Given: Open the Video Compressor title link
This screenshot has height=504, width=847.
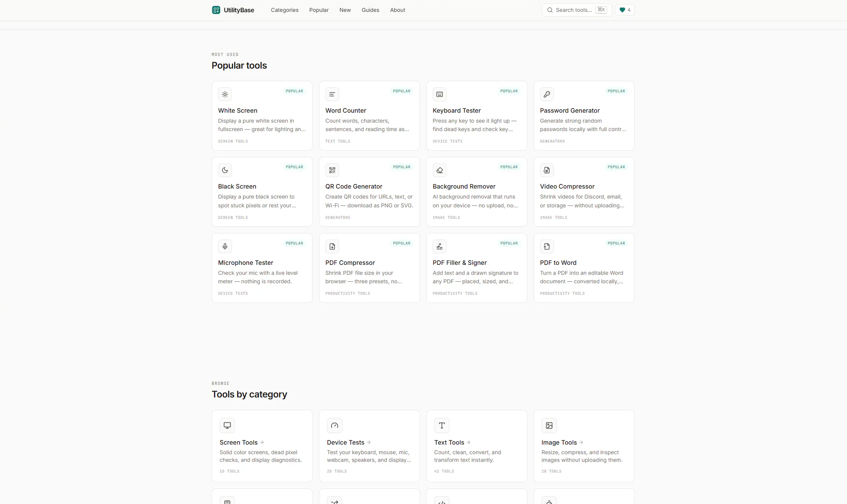Looking at the screenshot, I should tap(567, 186).
